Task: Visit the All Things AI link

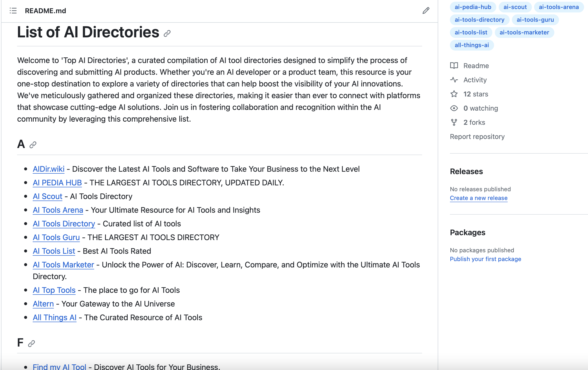Action: (54, 317)
